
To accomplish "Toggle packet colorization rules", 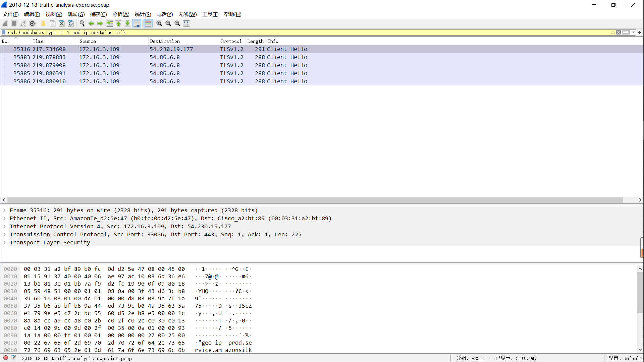I will point(148,23).
